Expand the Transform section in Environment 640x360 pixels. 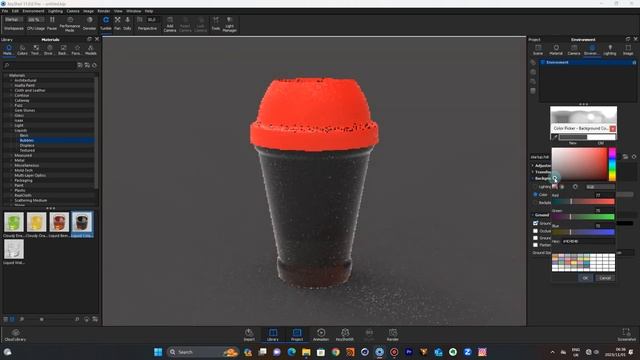pos(533,172)
